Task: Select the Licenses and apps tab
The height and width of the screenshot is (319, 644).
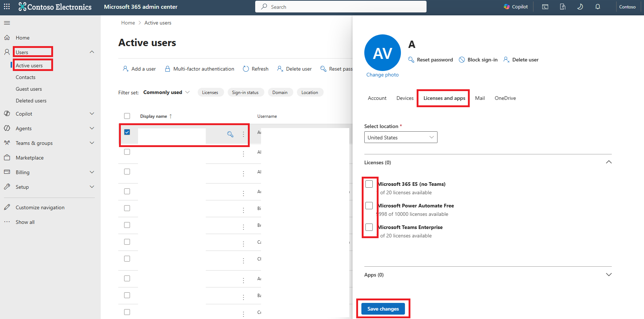Action: tap(444, 98)
